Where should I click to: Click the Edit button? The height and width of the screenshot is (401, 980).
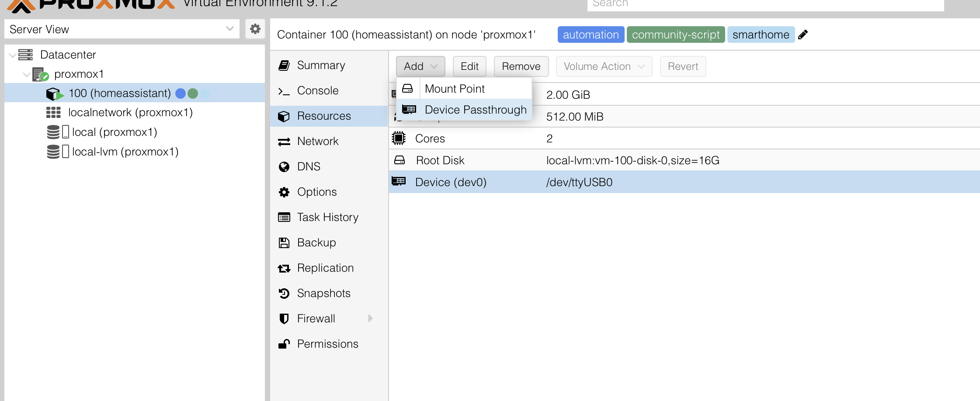pos(469,66)
